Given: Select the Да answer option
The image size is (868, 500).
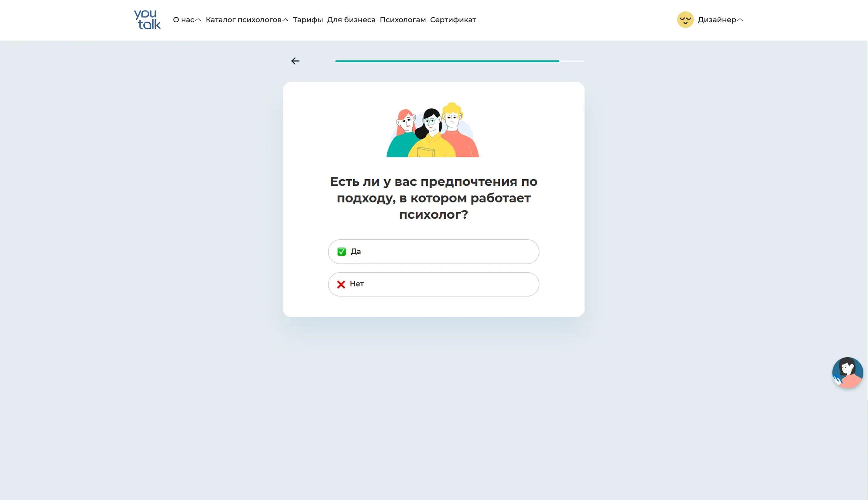Looking at the screenshot, I should (433, 252).
